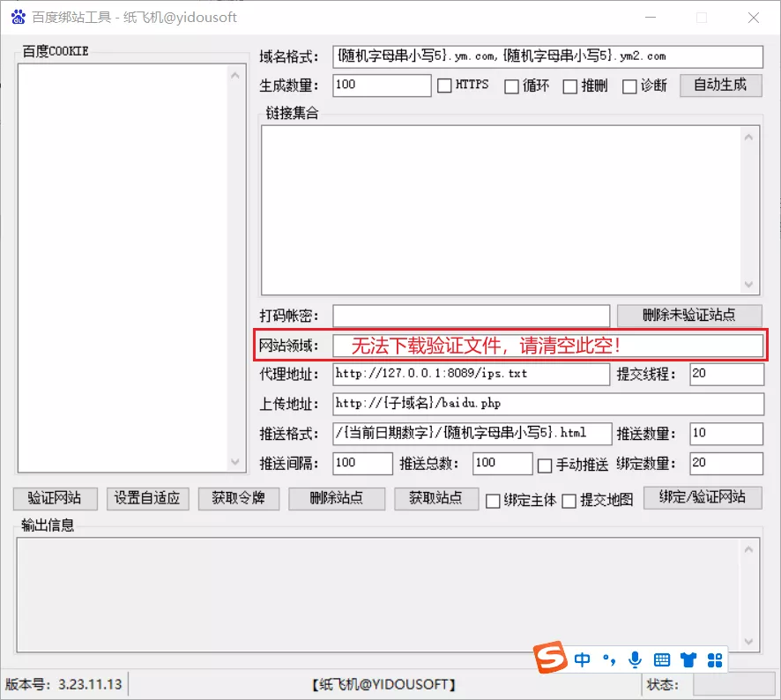Click the 删除未验证站点 button

click(x=689, y=315)
